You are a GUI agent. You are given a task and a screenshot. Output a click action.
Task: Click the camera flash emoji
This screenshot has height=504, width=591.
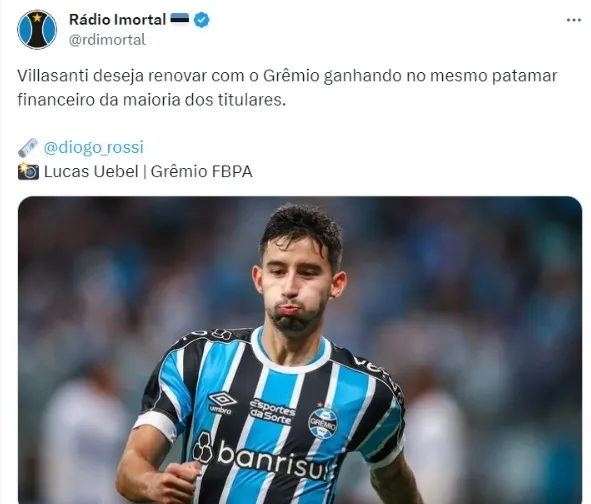pos(28,172)
